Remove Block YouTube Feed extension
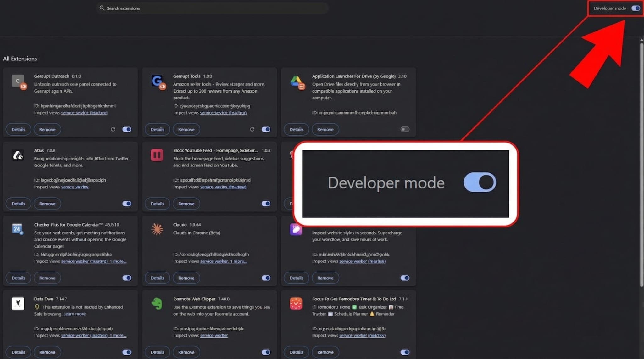Viewport: 644px width, 359px height. click(186, 204)
